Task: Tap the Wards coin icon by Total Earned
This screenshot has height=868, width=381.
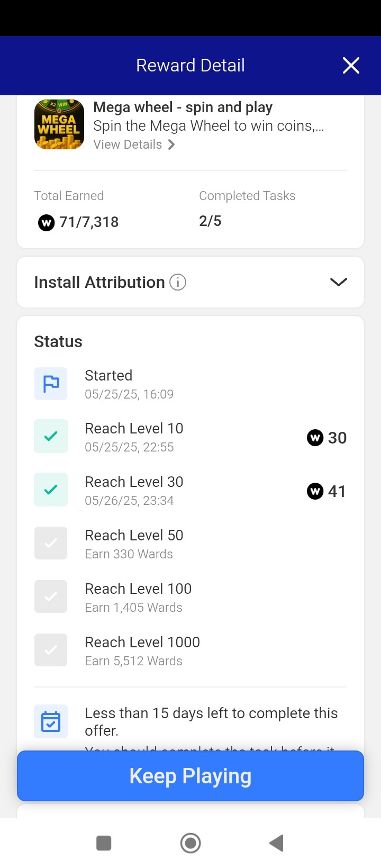Action: 47,223
